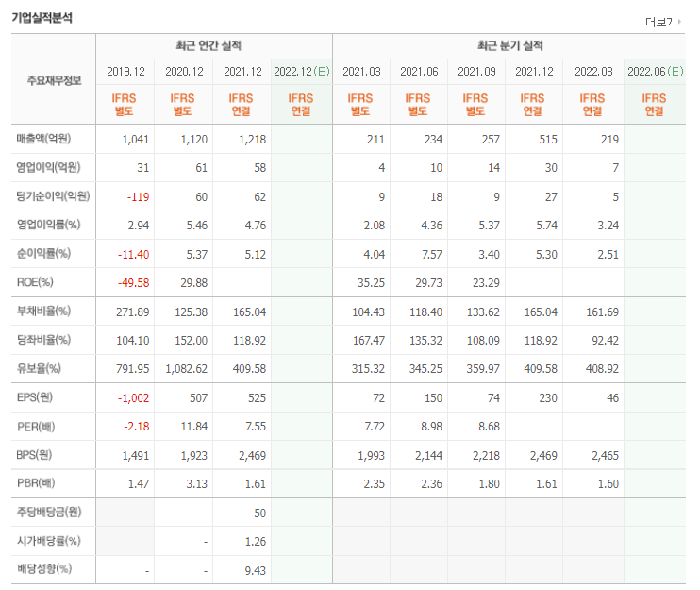Select the 최근 연간 실적 header
This screenshot has width=700, height=590.
[208, 45]
